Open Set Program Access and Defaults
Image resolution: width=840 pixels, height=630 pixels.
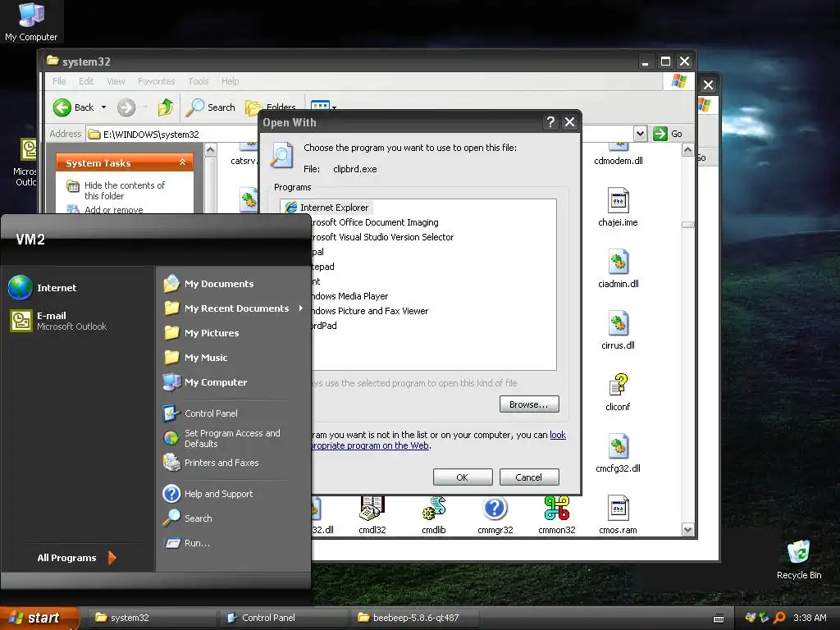(x=221, y=438)
